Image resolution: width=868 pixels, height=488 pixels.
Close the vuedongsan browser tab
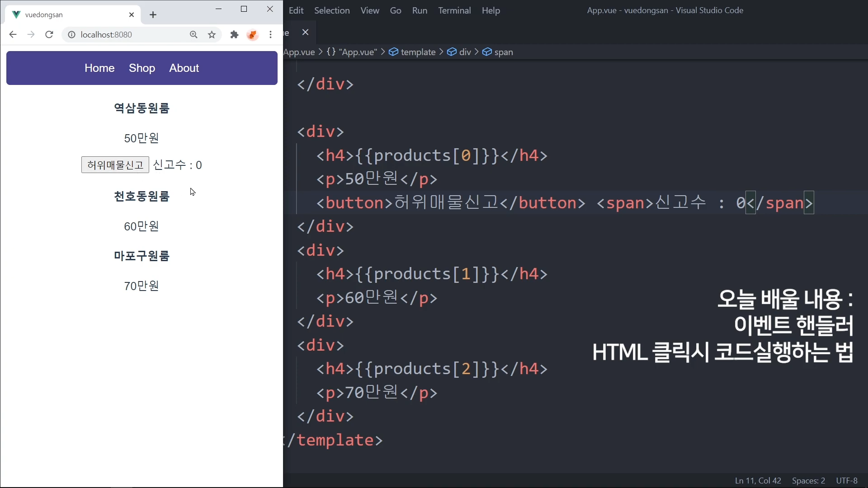(x=132, y=15)
